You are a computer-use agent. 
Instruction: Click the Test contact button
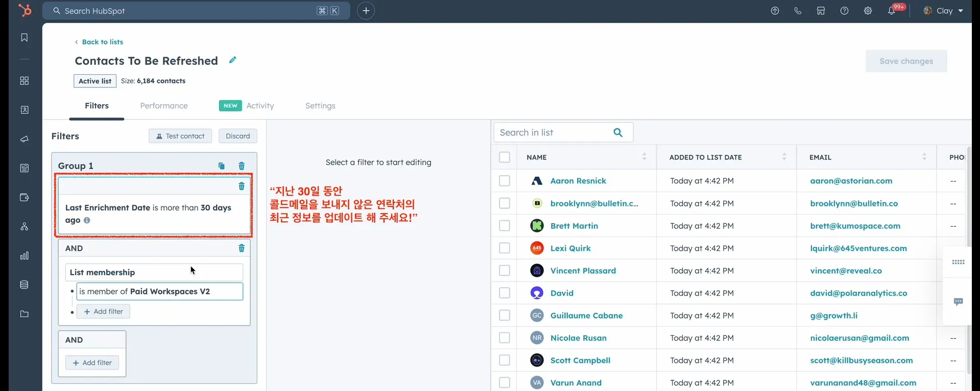point(180,136)
